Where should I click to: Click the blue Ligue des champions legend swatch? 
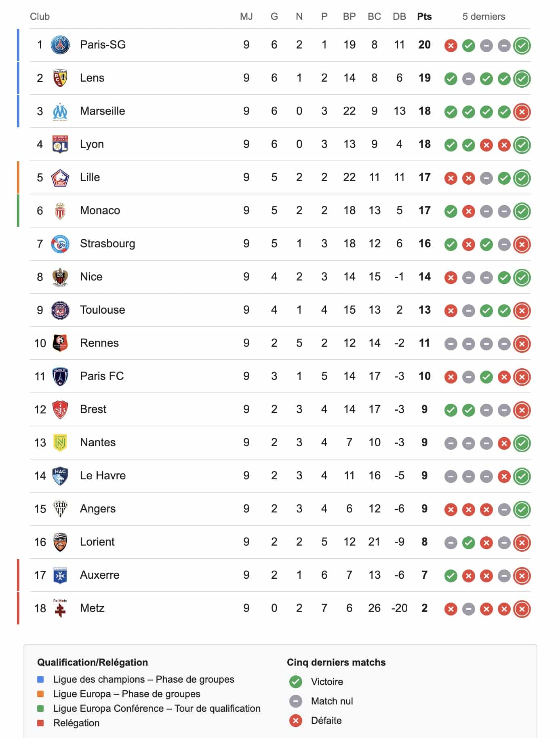point(40,679)
